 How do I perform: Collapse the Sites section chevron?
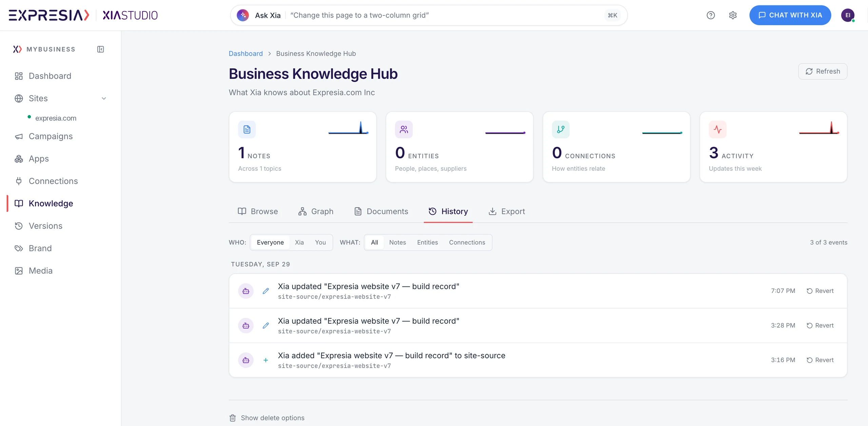tap(104, 98)
